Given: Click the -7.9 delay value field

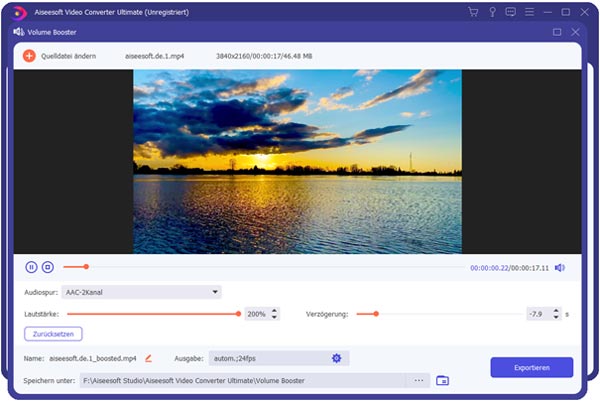Looking at the screenshot, I should (539, 314).
